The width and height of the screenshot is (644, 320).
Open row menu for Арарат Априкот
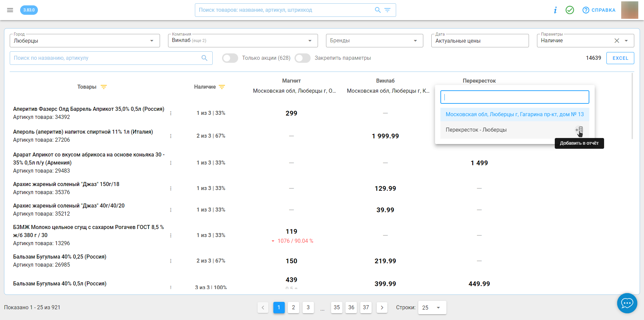pyautogui.click(x=171, y=163)
